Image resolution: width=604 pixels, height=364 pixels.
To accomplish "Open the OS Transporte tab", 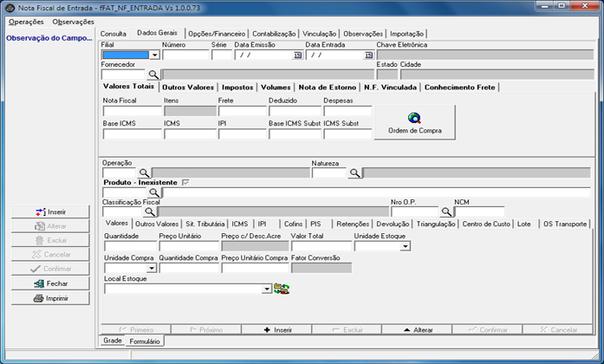I will 565,224.
